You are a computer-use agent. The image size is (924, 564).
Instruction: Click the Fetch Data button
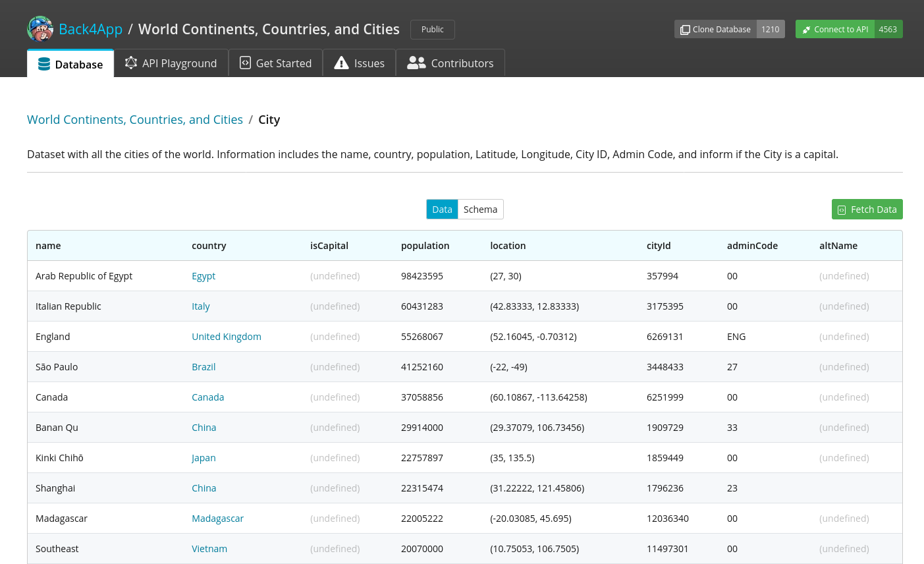[x=867, y=209]
